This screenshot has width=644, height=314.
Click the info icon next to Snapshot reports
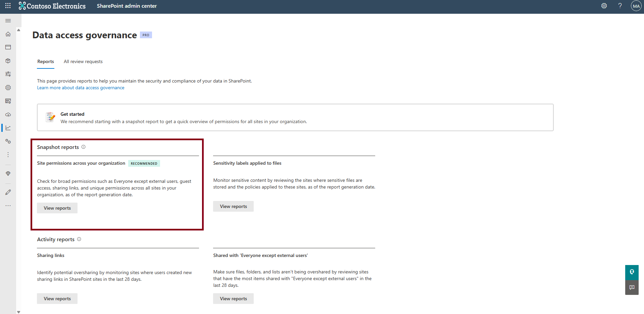pyautogui.click(x=84, y=147)
